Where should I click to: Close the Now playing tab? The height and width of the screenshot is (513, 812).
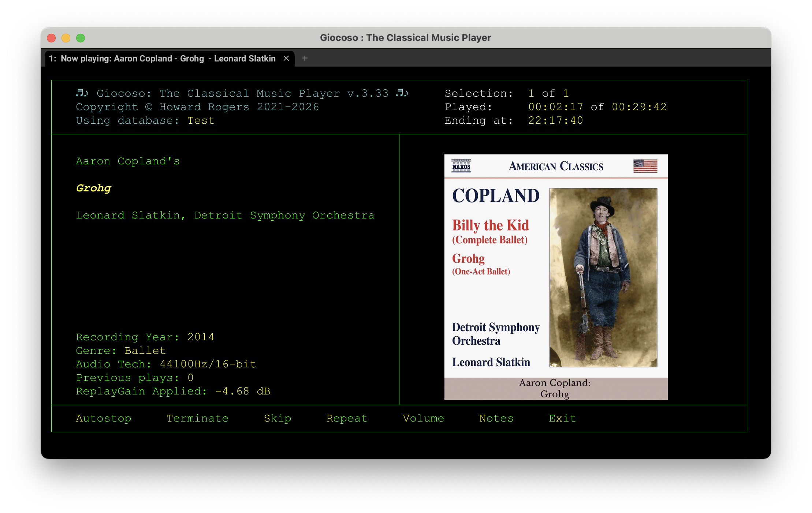point(287,58)
